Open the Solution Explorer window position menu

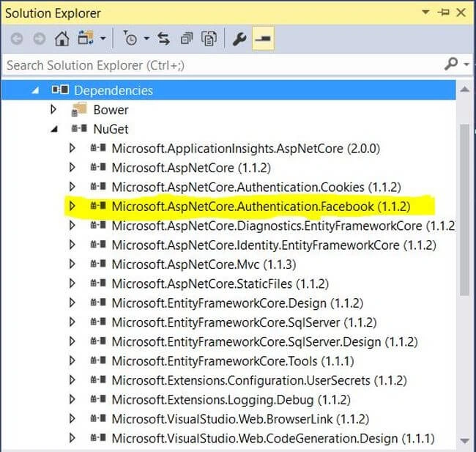(x=425, y=12)
